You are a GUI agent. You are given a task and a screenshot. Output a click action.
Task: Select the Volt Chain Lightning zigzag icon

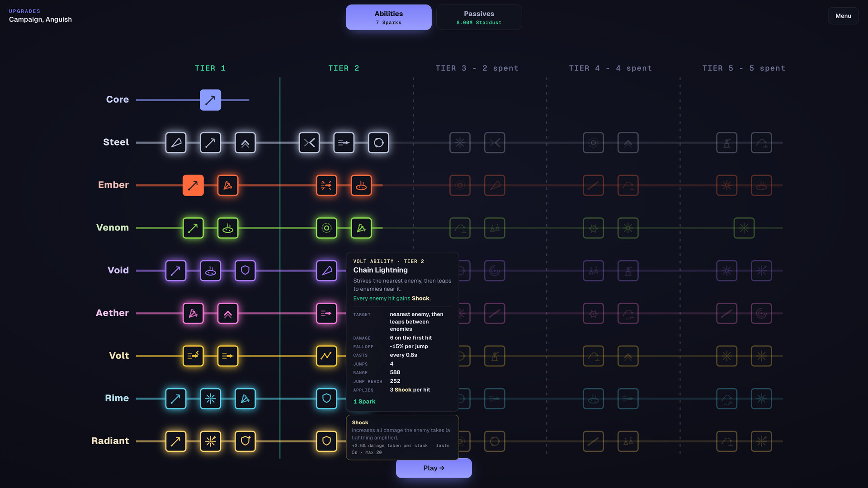coord(326,356)
